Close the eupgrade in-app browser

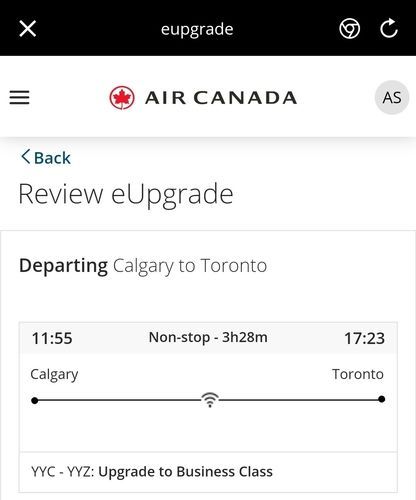(x=28, y=29)
